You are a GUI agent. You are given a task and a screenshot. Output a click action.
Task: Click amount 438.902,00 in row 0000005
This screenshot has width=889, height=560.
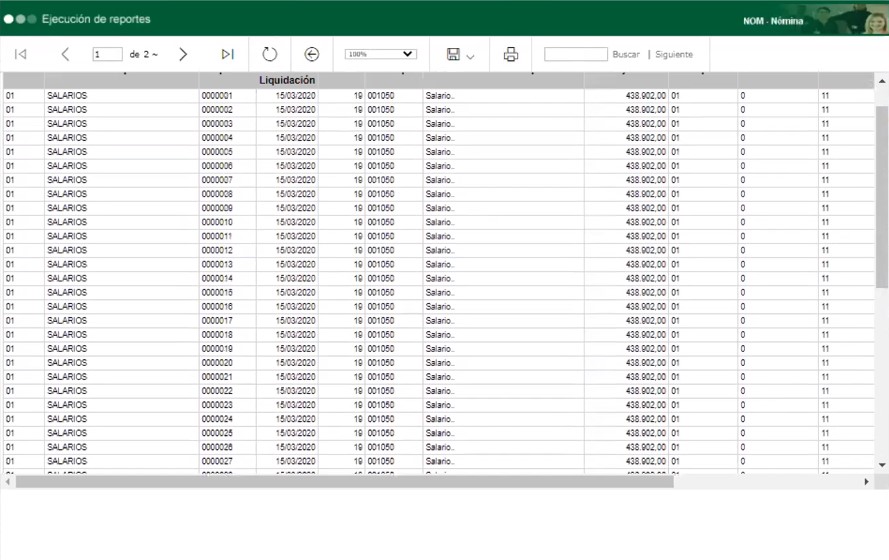tap(645, 152)
